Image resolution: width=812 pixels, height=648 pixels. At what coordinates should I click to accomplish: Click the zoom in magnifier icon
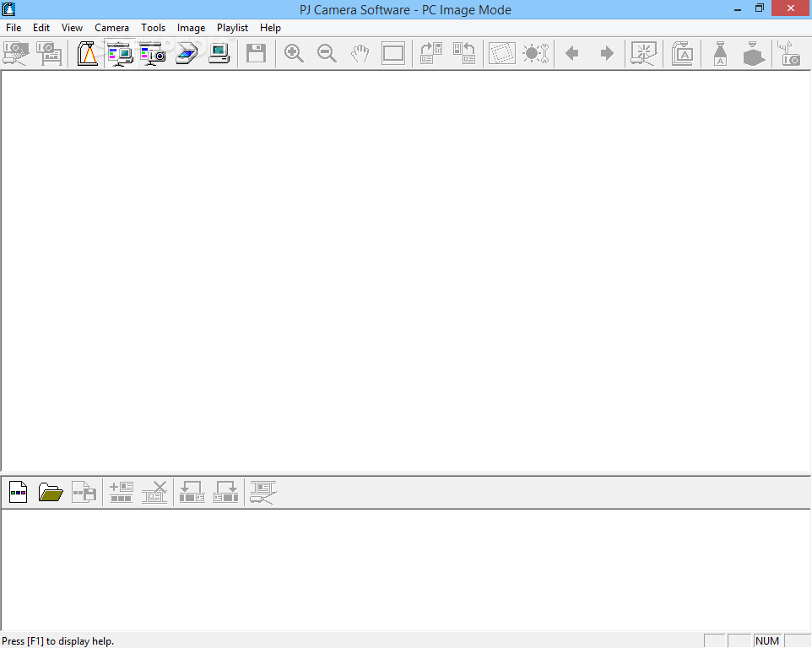[x=294, y=53]
